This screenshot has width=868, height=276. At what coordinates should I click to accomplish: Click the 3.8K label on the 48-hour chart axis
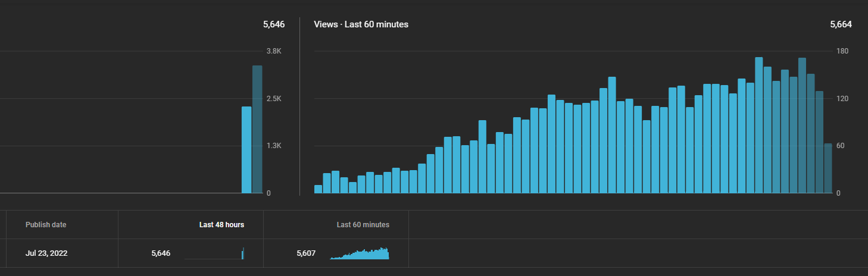[x=274, y=51]
